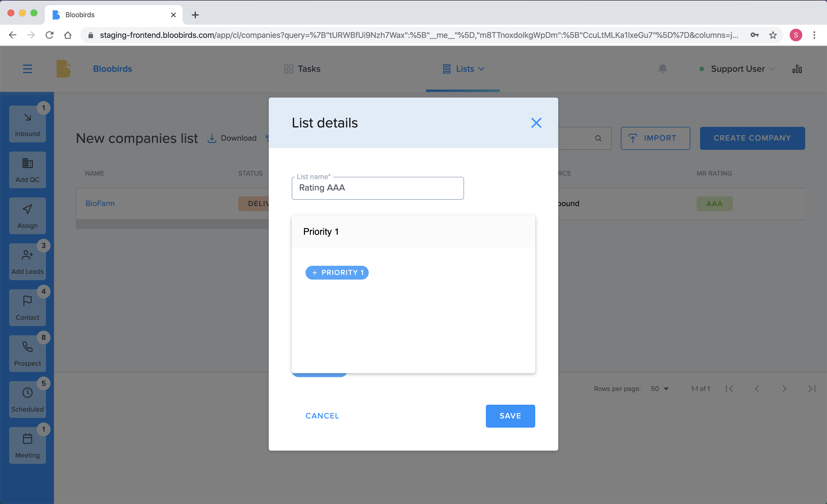Click the Import button
This screenshot has width=827, height=504.
655,138
